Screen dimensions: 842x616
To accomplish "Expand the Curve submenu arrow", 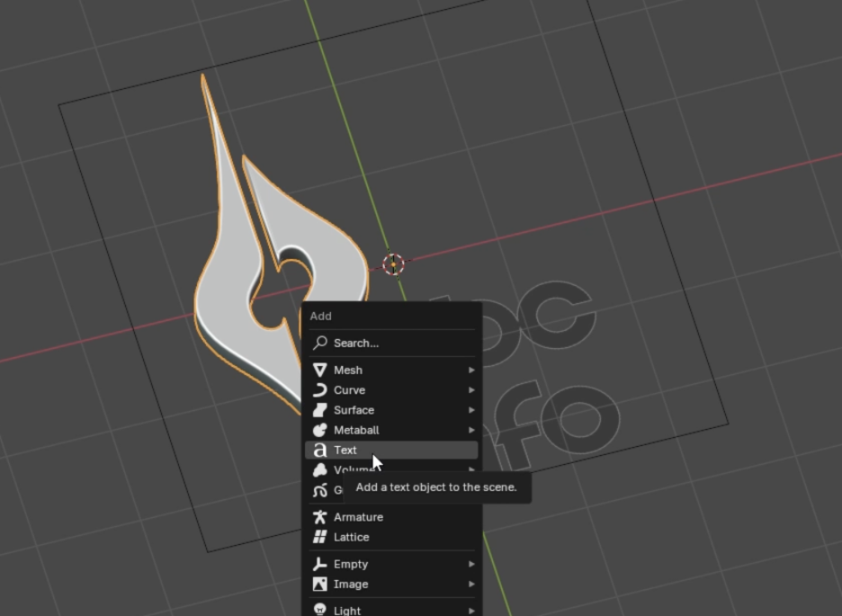I will [x=471, y=390].
